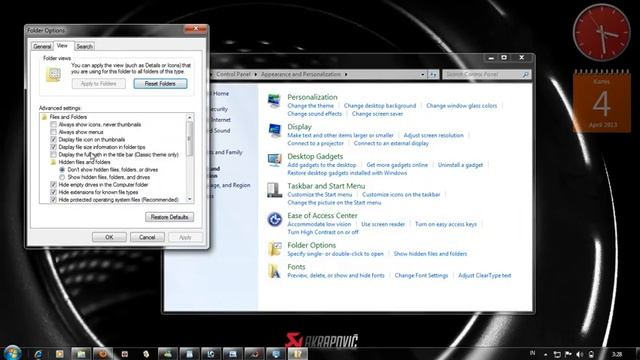Click the input language indicator in tray
The width and height of the screenshot is (640, 360).
coord(532,353)
